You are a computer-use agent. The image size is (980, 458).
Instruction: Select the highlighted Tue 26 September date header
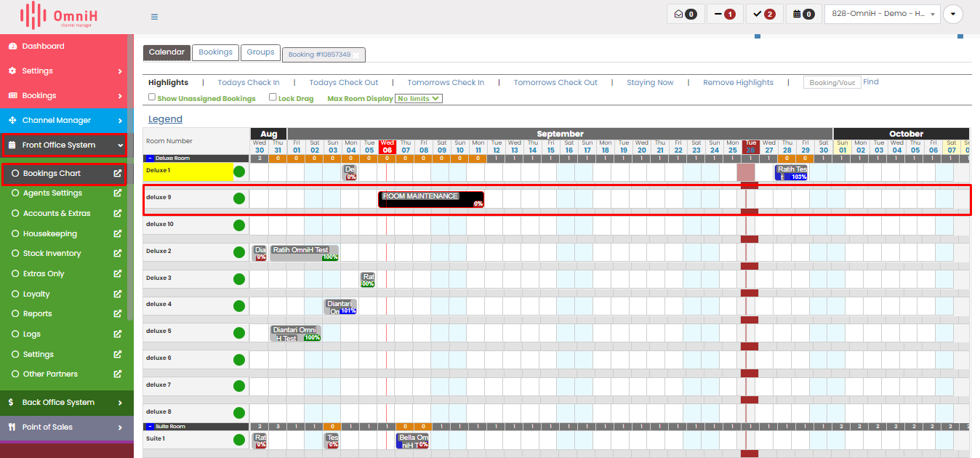(x=751, y=147)
